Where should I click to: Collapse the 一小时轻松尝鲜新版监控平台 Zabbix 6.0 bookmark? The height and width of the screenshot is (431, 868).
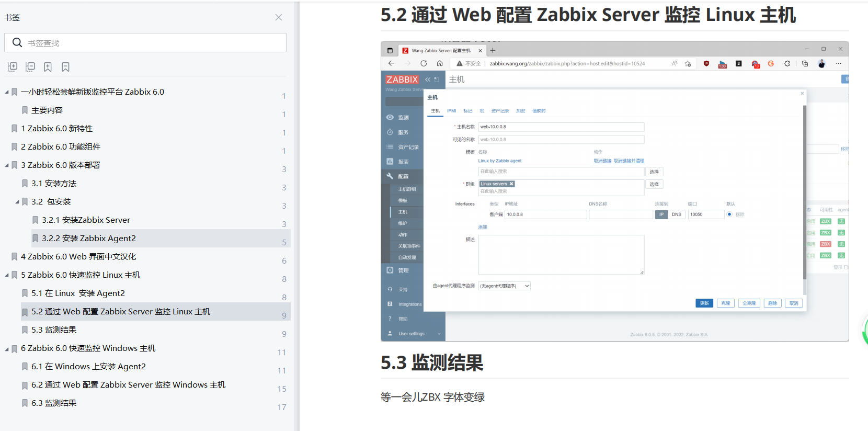pyautogui.click(x=7, y=92)
